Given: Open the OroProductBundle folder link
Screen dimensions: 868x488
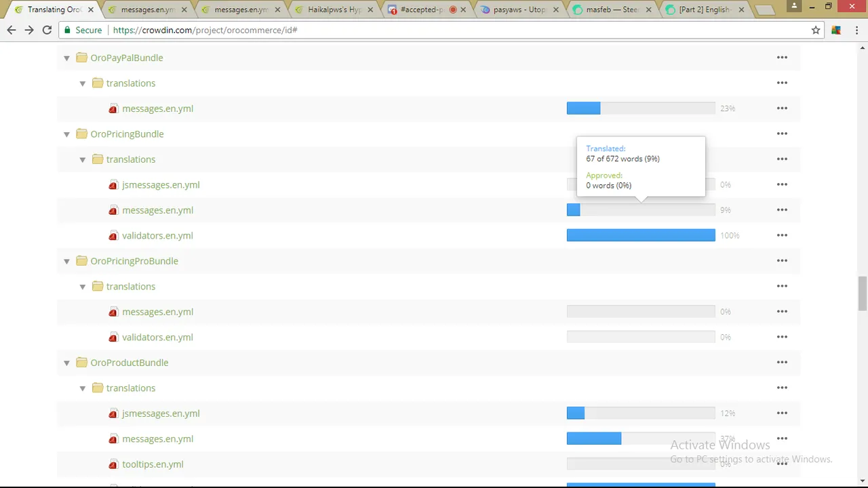Looking at the screenshot, I should click(x=130, y=363).
